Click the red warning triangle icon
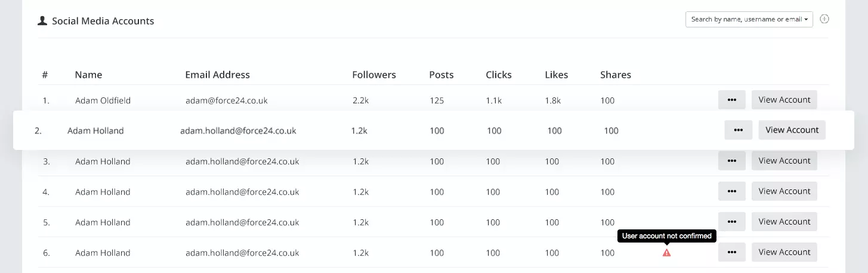Viewport: 868px width, 273px height. pos(667,253)
